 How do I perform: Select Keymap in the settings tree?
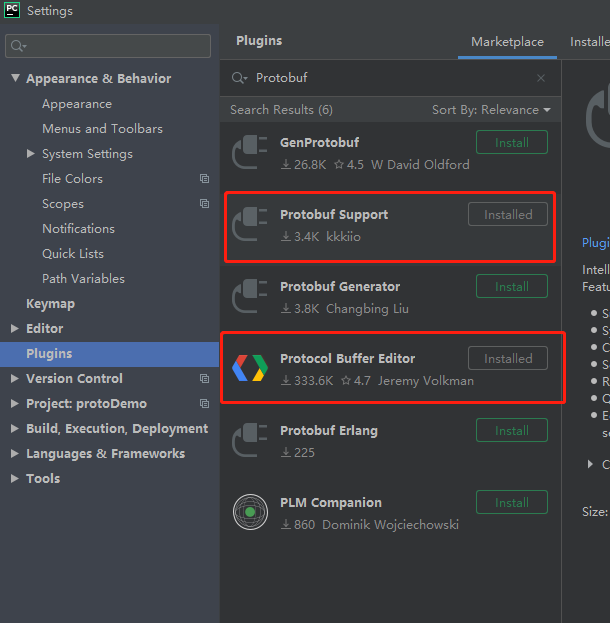coord(50,304)
